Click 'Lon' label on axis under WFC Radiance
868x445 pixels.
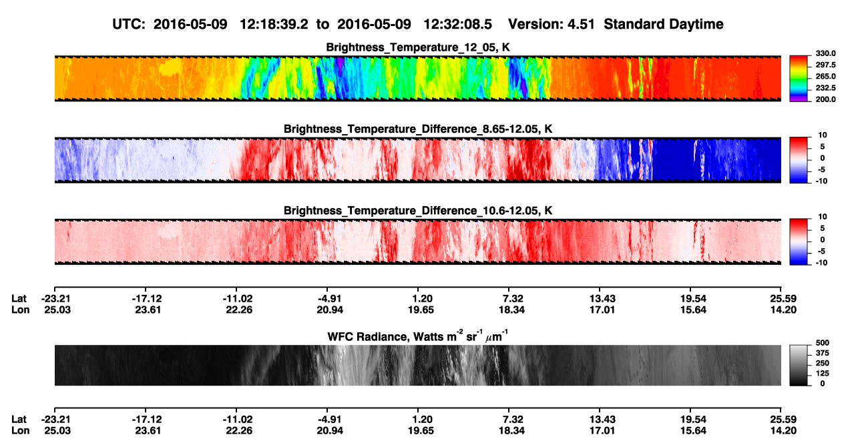click(19, 431)
